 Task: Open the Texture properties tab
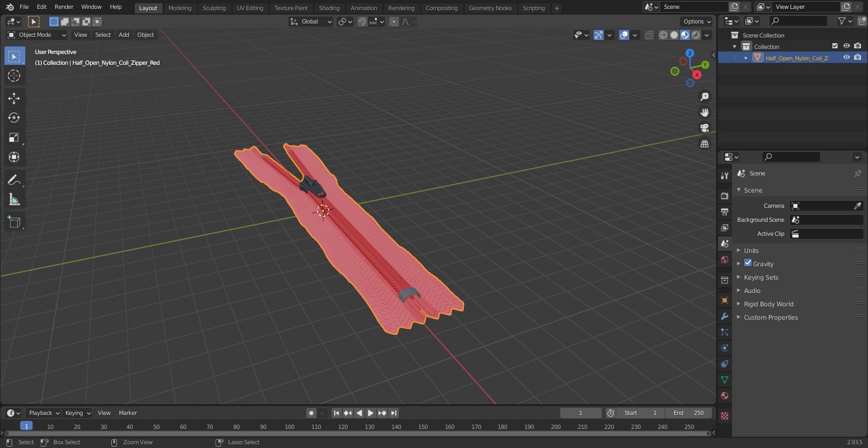point(724,416)
